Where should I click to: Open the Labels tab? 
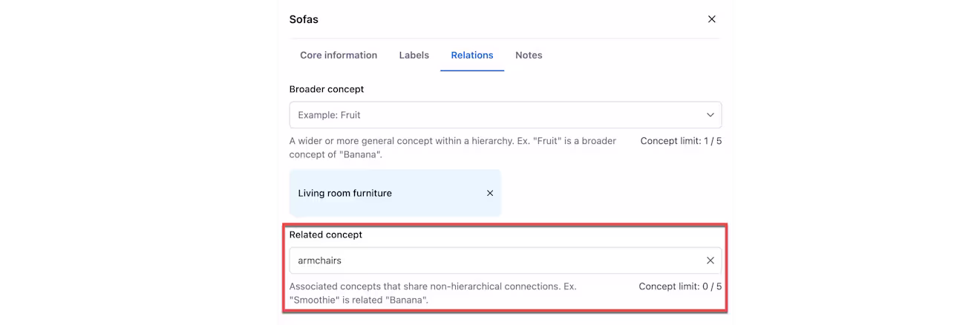click(414, 55)
